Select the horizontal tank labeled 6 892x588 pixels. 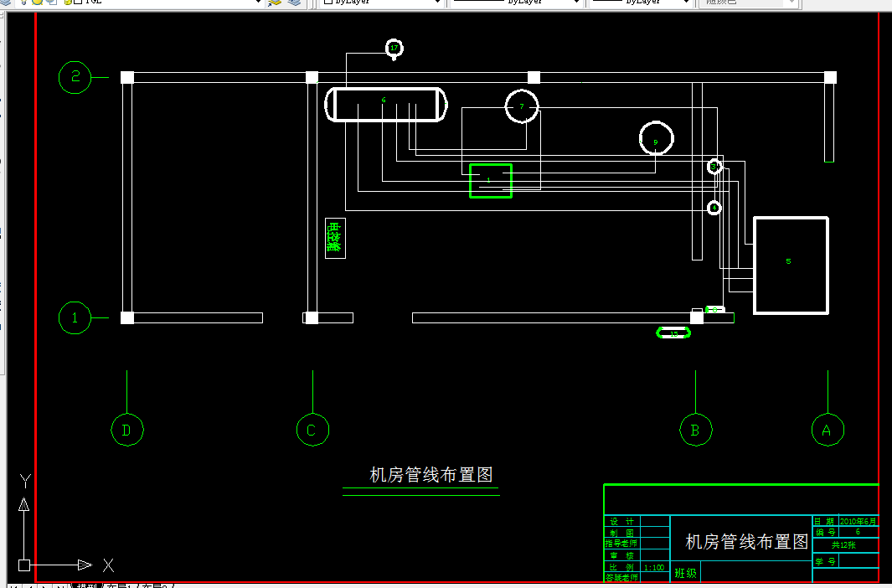click(386, 104)
